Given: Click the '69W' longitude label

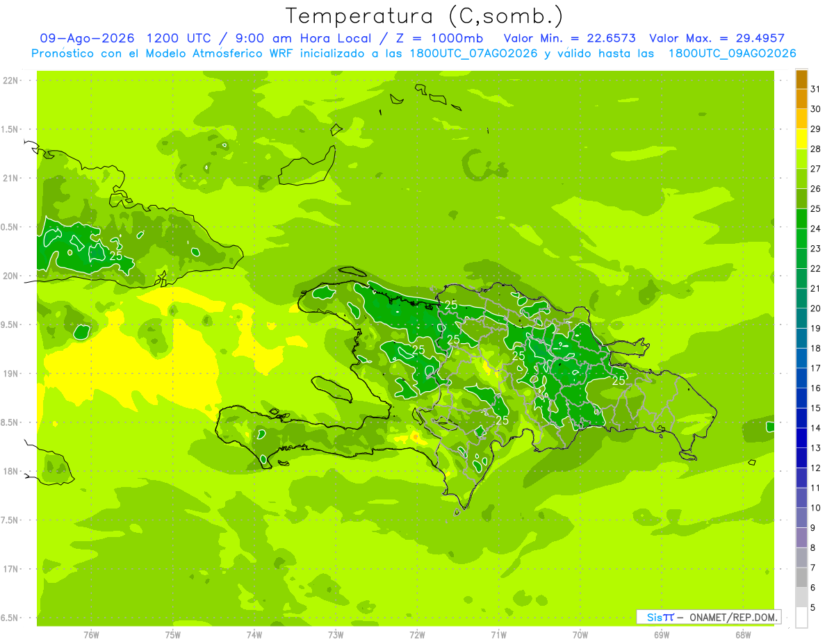Looking at the screenshot, I should tap(661, 634).
